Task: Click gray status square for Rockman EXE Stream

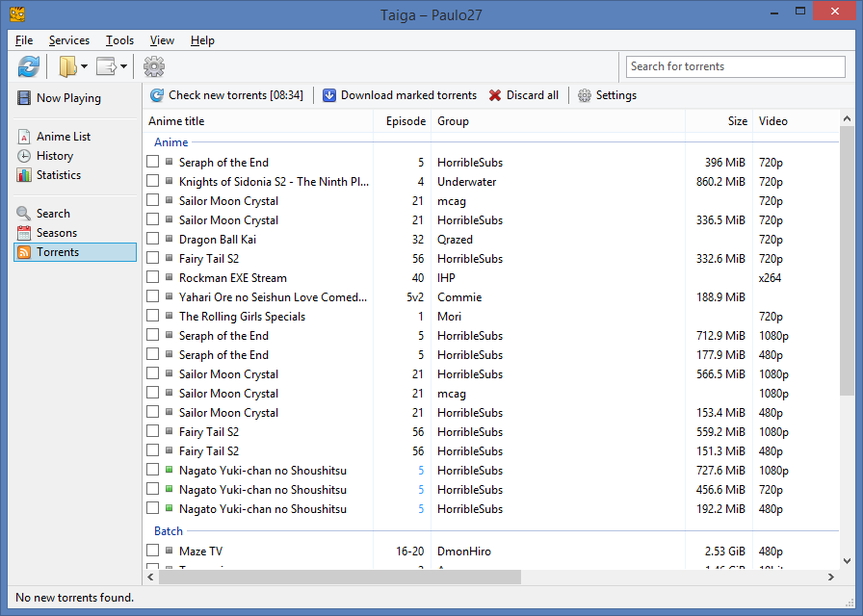Action: (x=169, y=277)
